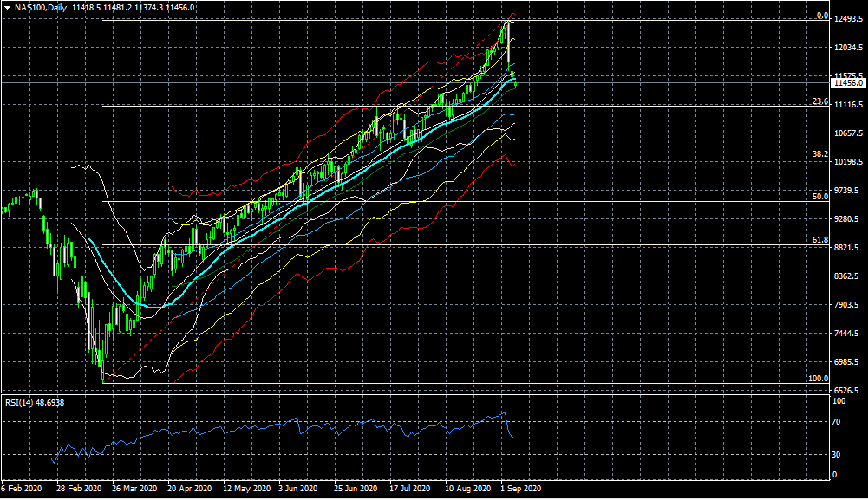Click the RSI scale level 30
The height and width of the screenshot is (500, 868).
[x=837, y=455]
